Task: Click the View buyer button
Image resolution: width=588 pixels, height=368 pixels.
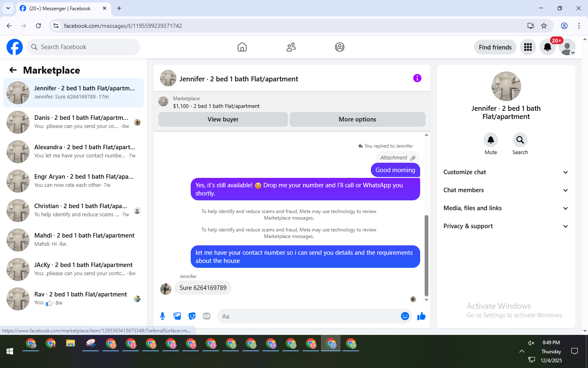Action: pos(223,119)
